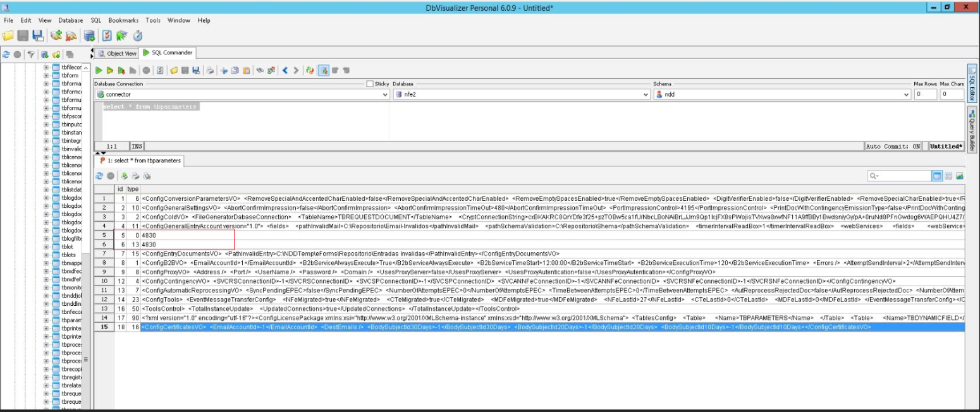The width and height of the screenshot is (980, 412).
Task: Enable the Sticky checkbox
Action: (370, 83)
